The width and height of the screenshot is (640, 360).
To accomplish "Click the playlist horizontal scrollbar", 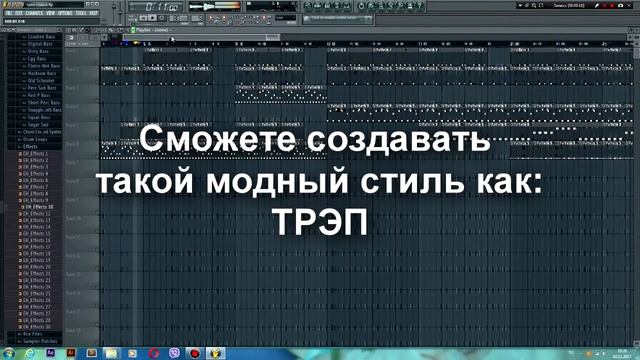I will click(202, 38).
